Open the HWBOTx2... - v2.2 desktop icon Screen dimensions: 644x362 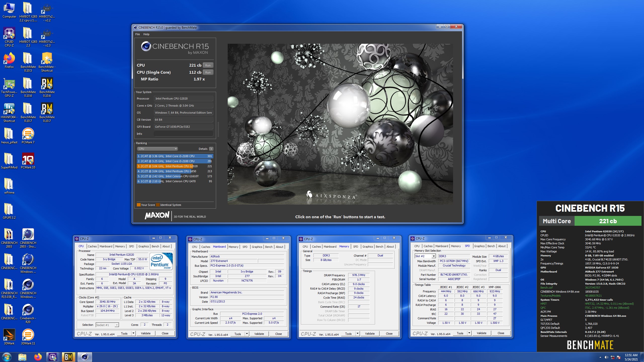tap(47, 12)
